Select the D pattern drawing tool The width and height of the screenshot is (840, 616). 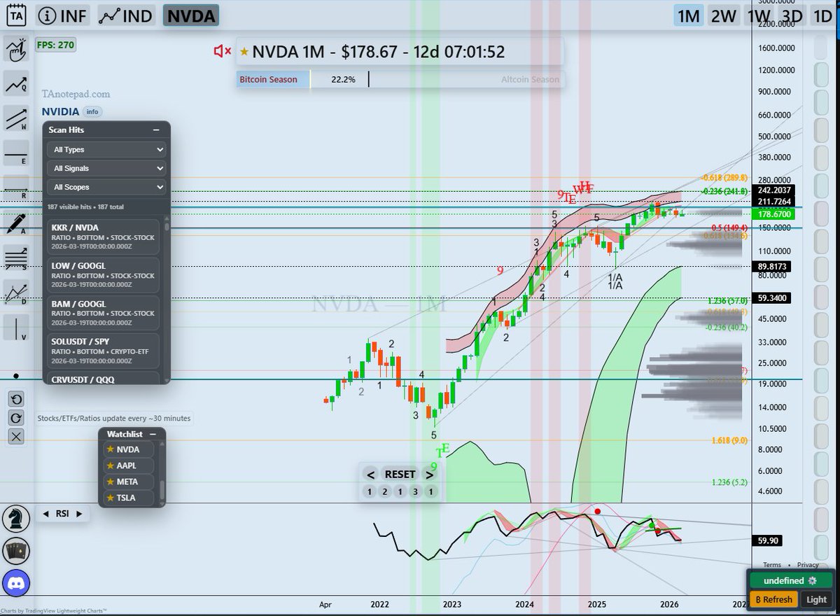coord(16,291)
